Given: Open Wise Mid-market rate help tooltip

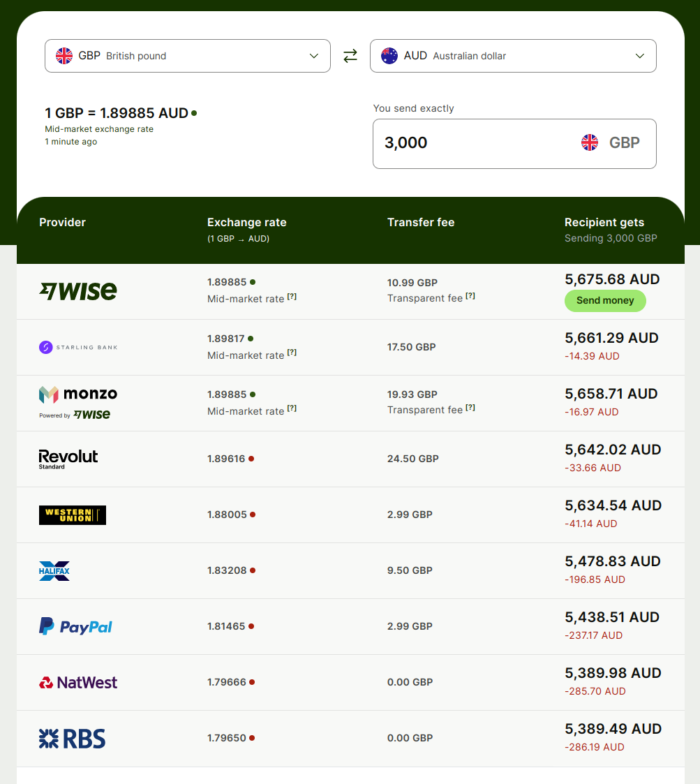Looking at the screenshot, I should tap(292, 297).
